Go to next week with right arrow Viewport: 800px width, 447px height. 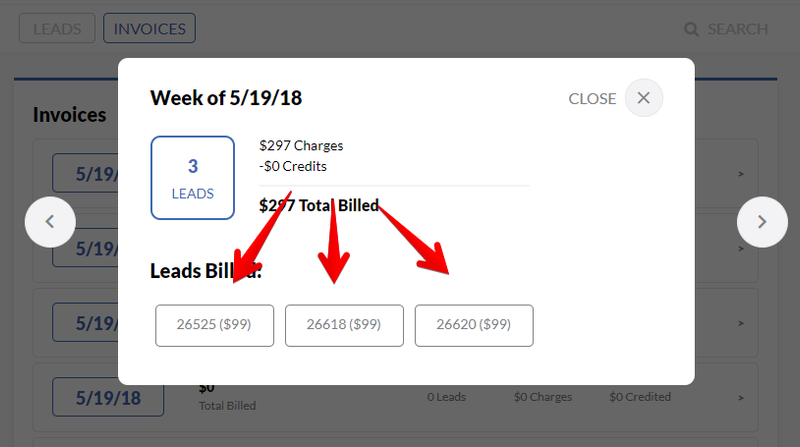point(762,222)
